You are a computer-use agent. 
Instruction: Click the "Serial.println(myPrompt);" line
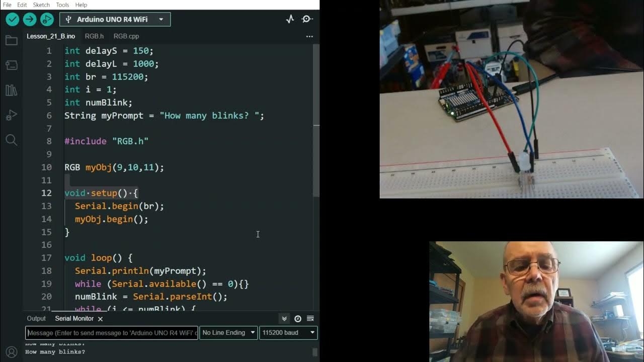pos(140,271)
